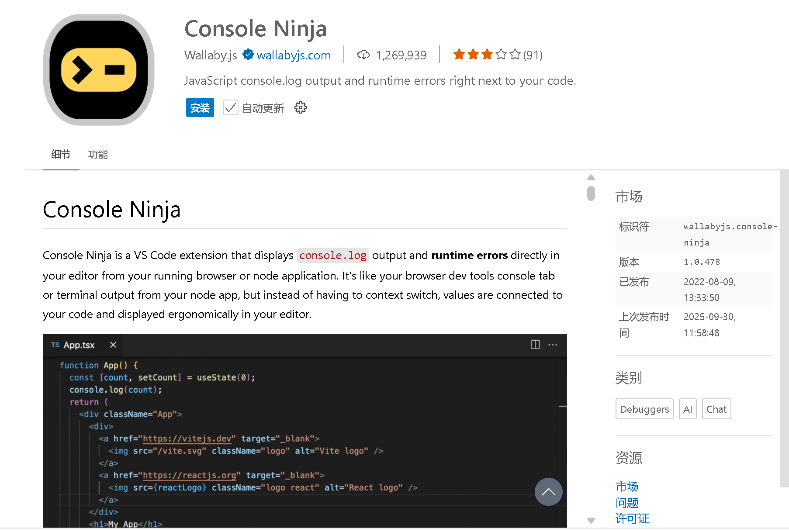Image resolution: width=789 pixels, height=532 pixels.
Task: Click the downloads count icon
Action: [364, 55]
